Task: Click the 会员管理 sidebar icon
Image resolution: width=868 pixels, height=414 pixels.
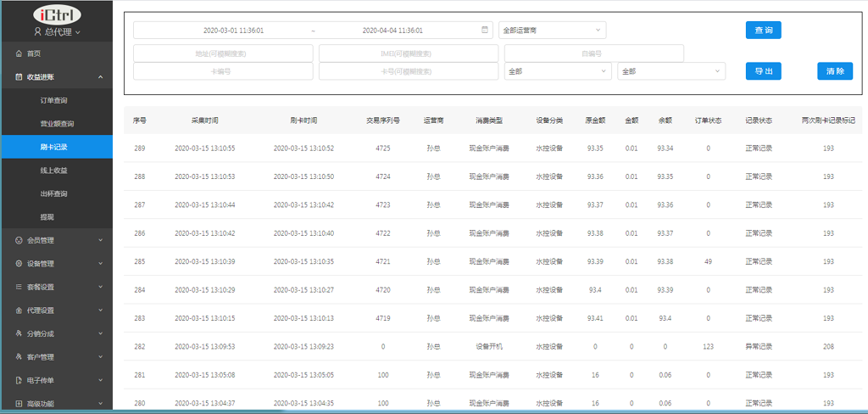Action: tap(19, 240)
